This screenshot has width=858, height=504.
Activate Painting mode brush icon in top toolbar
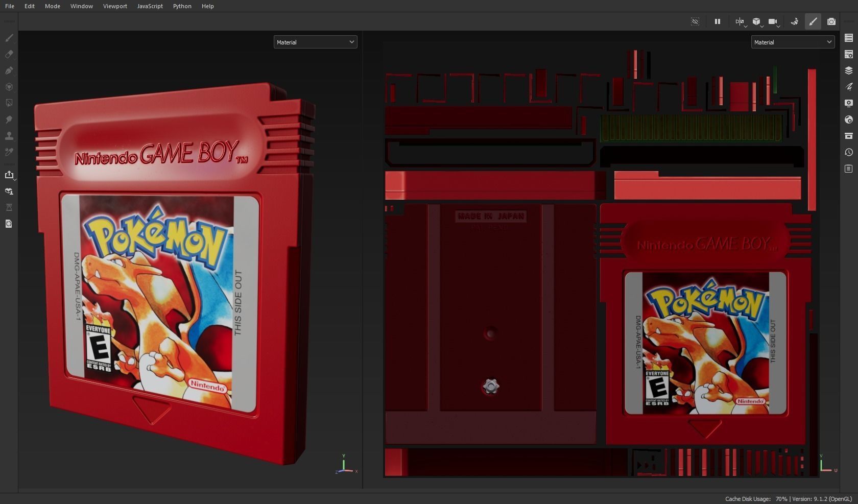[813, 21]
